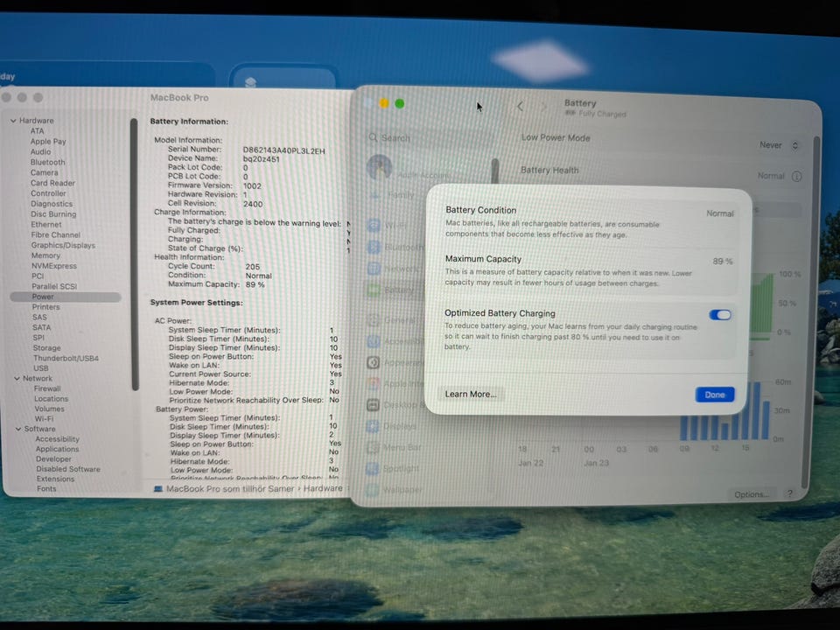Select Graphics/Displays in the sidebar
This screenshot has width=840, height=630.
tap(63, 245)
